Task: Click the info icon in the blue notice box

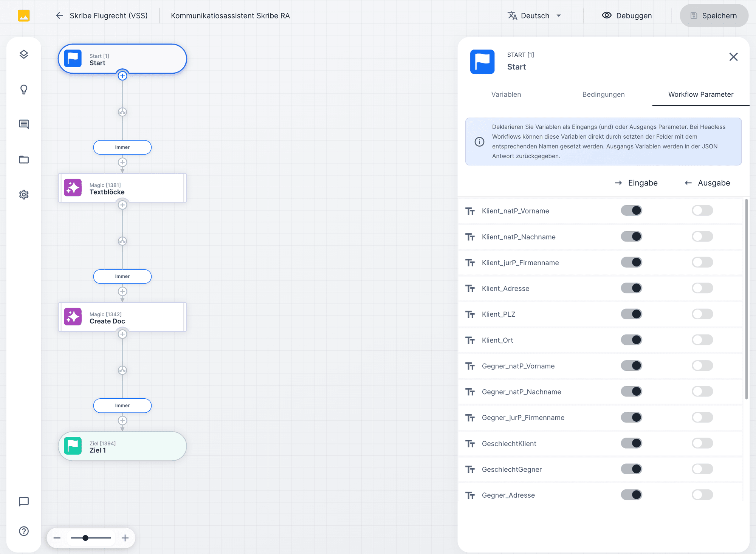Action: (x=479, y=142)
